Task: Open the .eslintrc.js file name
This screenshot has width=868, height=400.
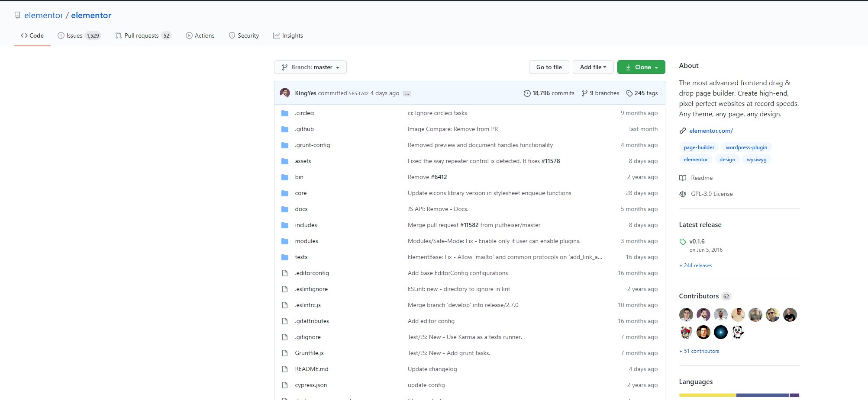Action: coord(308,305)
